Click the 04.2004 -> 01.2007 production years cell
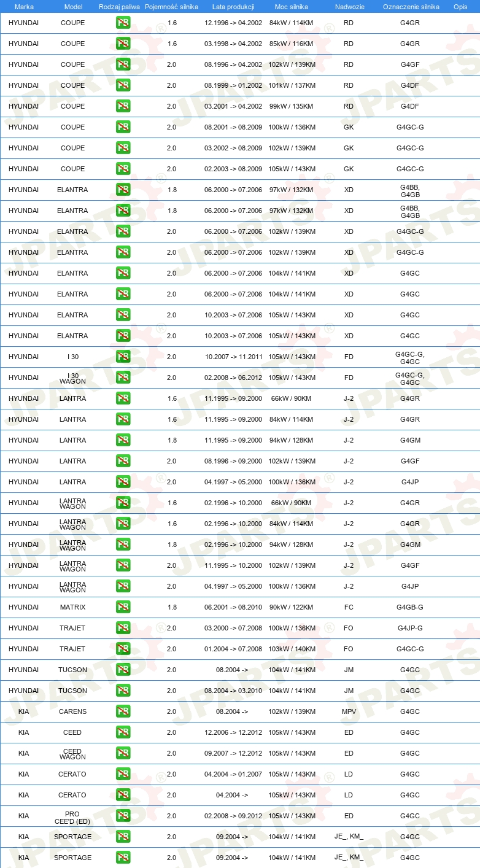The width and height of the screenshot is (480, 868). click(x=233, y=774)
